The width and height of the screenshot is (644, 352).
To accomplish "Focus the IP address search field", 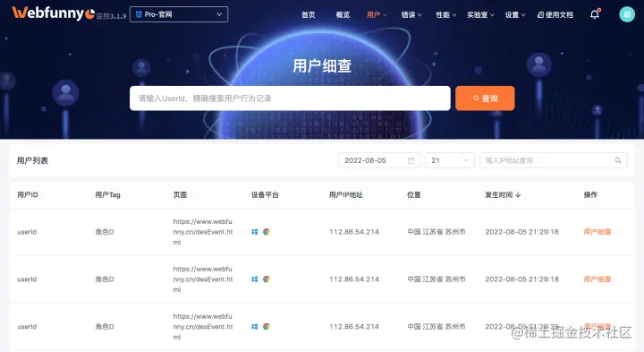I will (x=554, y=160).
